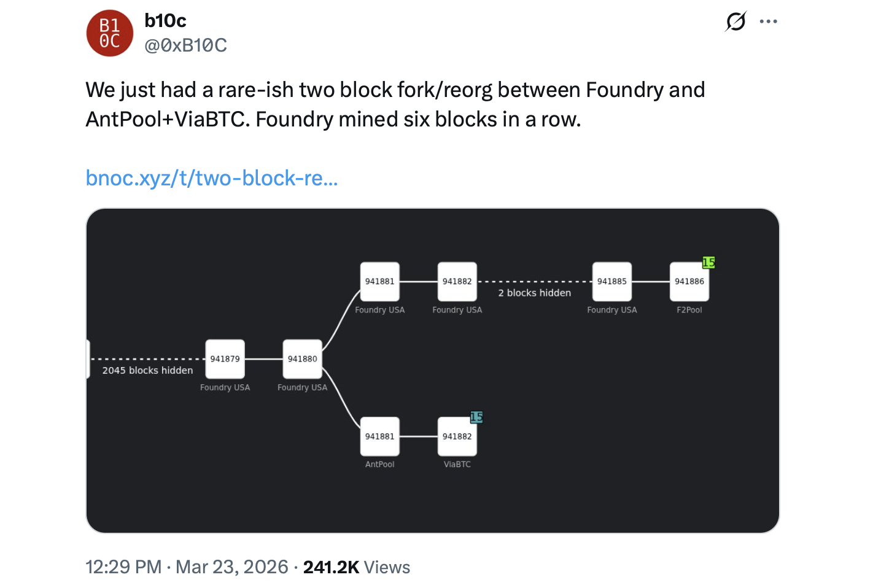Select ViaBTC block 941882
This screenshot has height=588, width=873.
(457, 436)
